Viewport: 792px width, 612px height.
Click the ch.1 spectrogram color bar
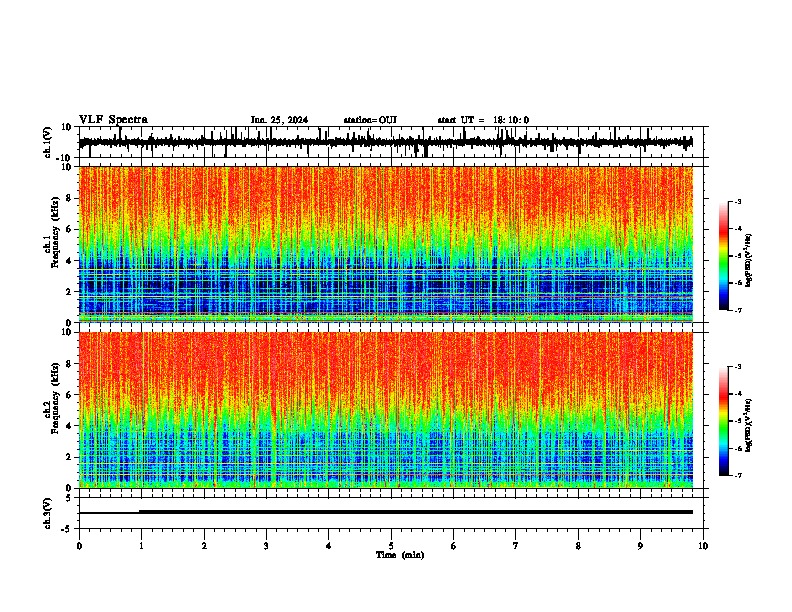(724, 256)
